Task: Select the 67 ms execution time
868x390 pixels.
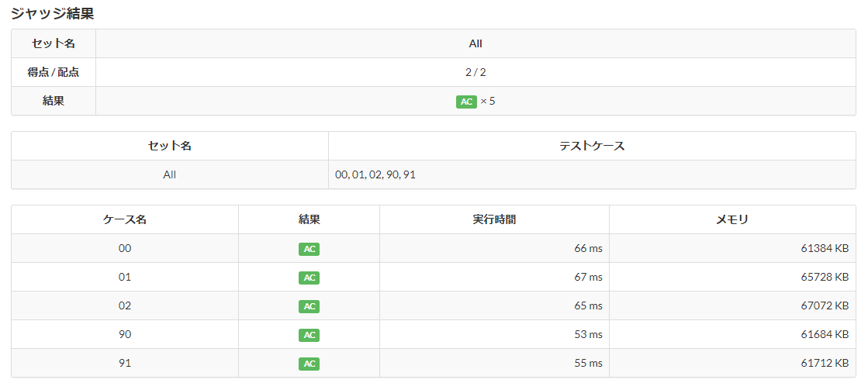Action: tap(589, 277)
